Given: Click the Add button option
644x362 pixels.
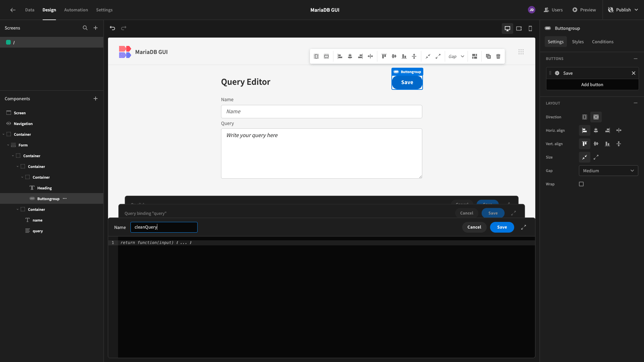Looking at the screenshot, I should (592, 84).
